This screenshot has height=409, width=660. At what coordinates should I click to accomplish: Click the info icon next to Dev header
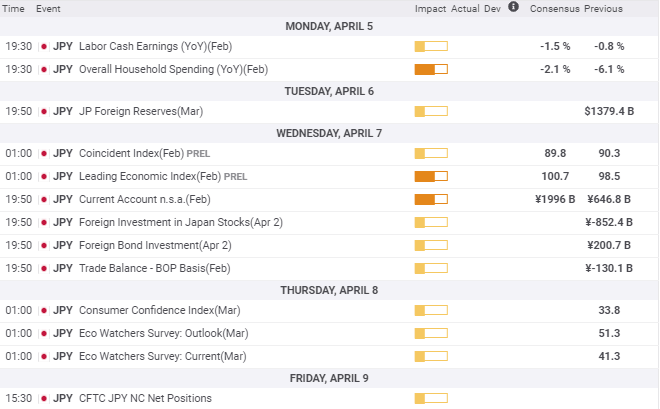(x=514, y=8)
